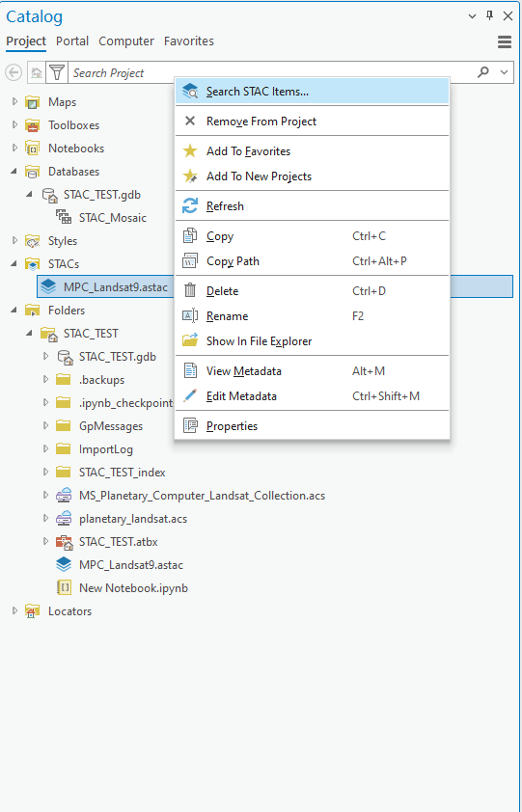The image size is (522, 812).
Task: Open the filter funnel button
Action: pyautogui.click(x=57, y=72)
